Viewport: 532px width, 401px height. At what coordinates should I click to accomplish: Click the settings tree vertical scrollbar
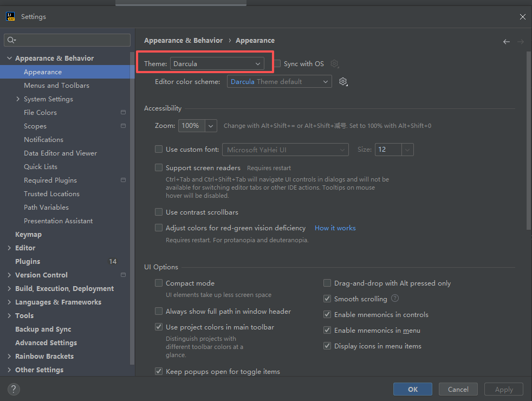point(132,208)
